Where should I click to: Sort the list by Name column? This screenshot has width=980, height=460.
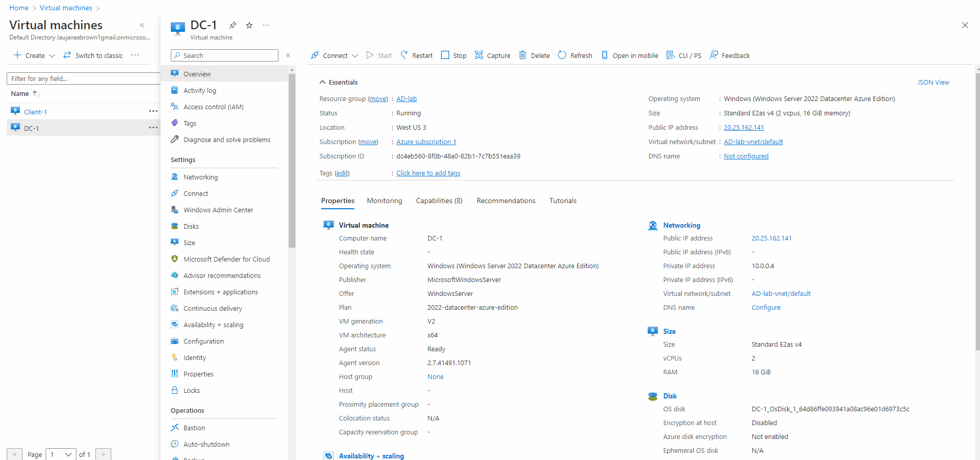[25, 93]
